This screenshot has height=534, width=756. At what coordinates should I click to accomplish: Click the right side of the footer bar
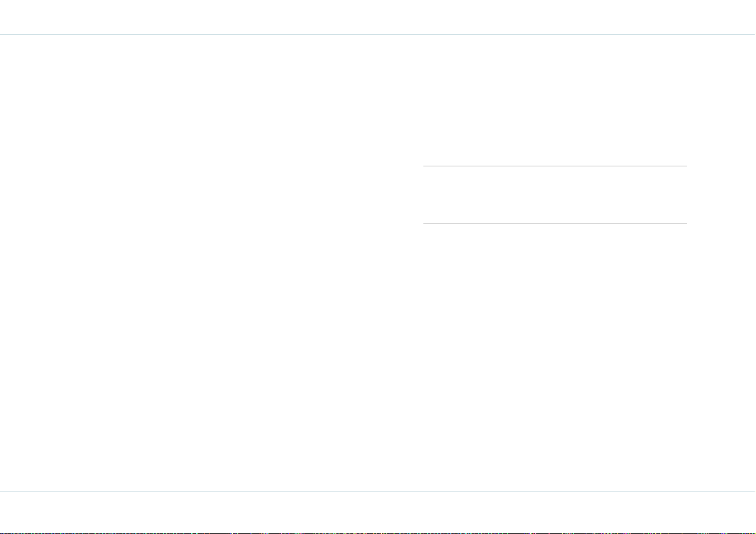pyautogui.click(x=661, y=512)
